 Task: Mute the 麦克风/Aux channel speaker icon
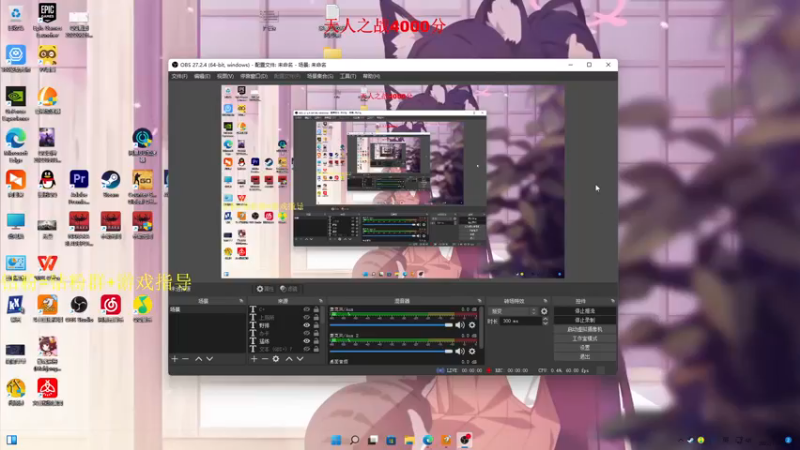460,325
